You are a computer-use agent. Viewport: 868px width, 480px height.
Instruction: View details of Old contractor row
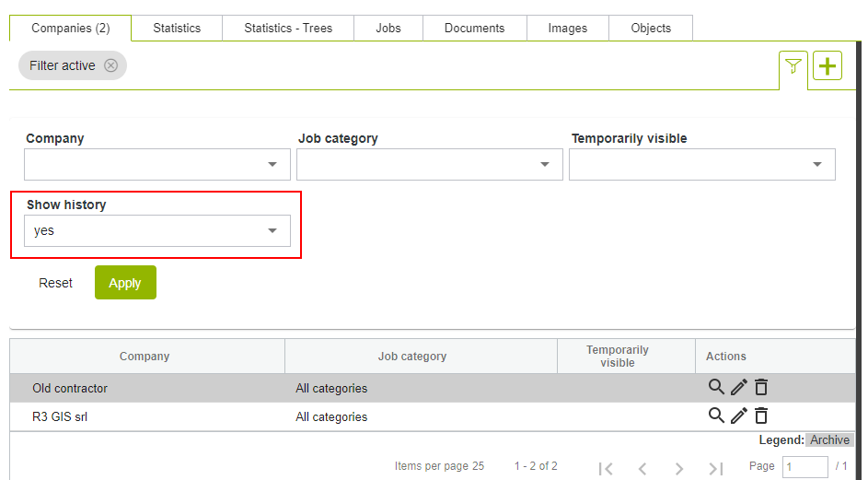(x=716, y=388)
